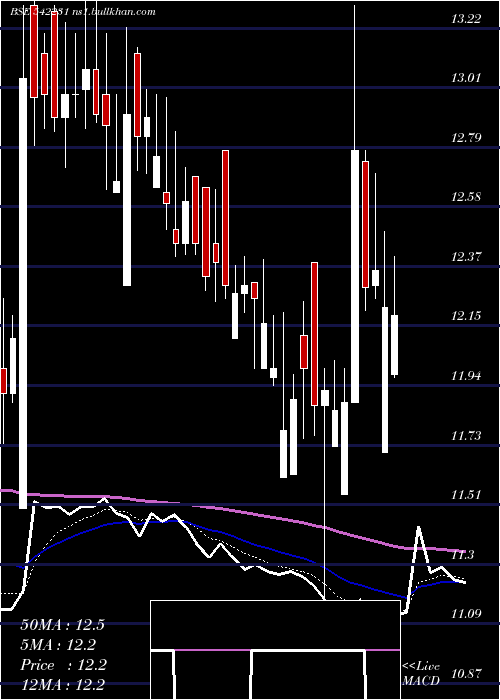This screenshot has height=700, width=500.
Task: Select the Price : 12.2 readout
Action: [63, 665]
